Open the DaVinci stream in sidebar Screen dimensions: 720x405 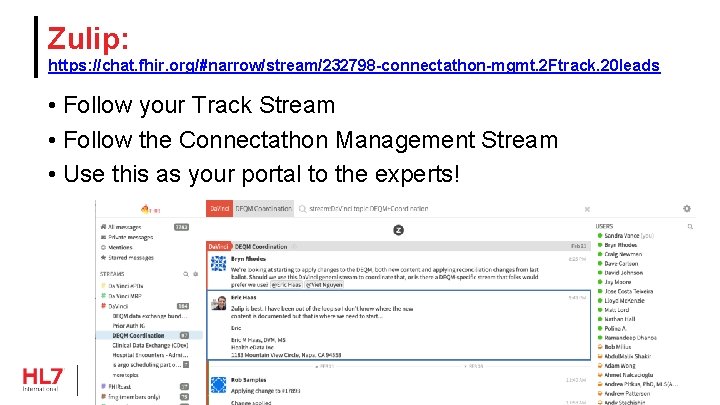point(118,306)
